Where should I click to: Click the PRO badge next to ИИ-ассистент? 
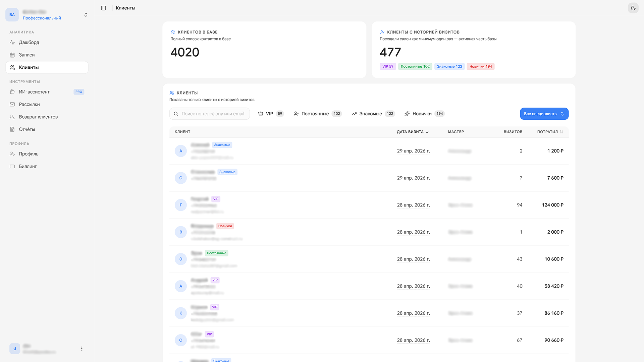pos(79,92)
